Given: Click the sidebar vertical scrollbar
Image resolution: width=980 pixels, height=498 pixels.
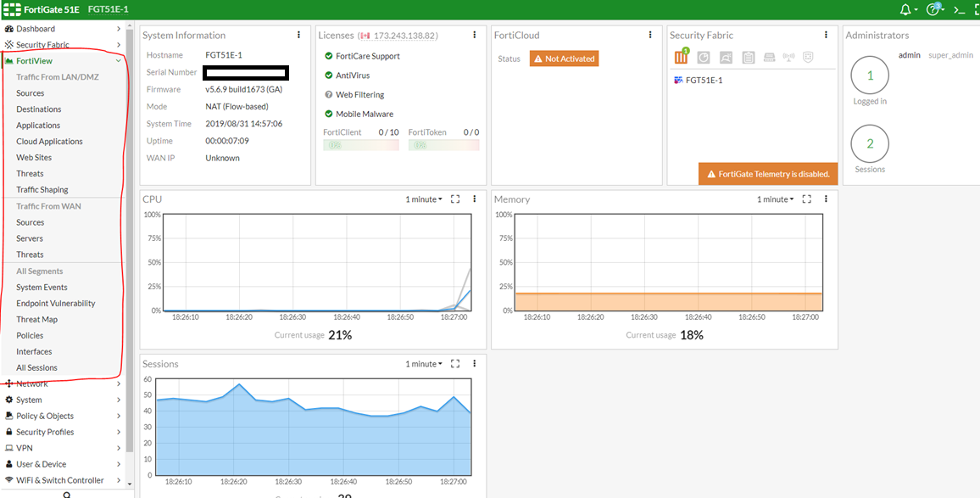Looking at the screenshot, I should pyautogui.click(x=130, y=255).
